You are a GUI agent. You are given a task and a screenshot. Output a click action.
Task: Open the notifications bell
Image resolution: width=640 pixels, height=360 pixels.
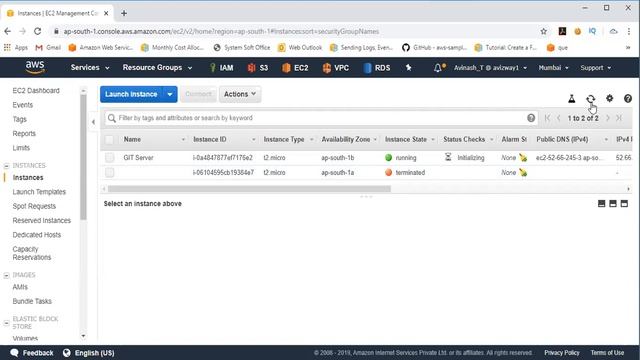[438, 68]
